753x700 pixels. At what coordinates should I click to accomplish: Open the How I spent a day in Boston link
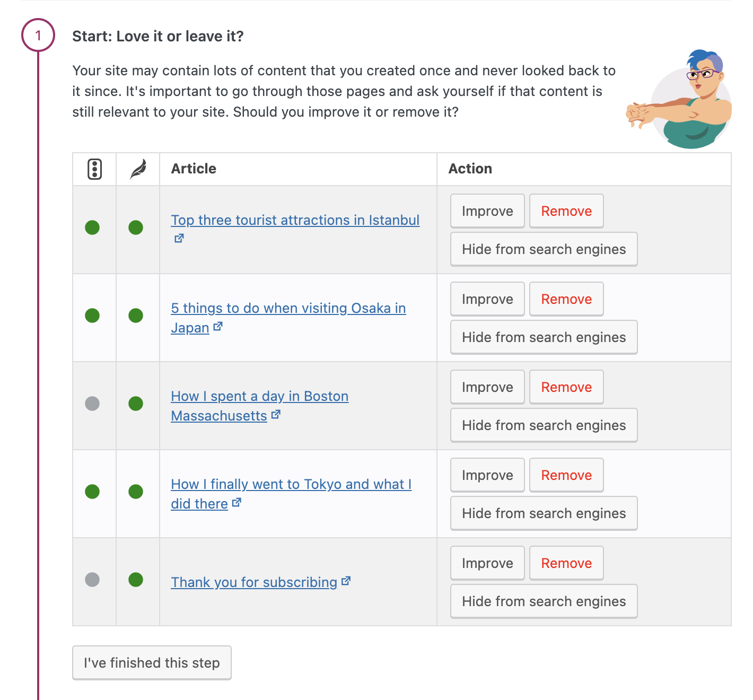(x=259, y=396)
